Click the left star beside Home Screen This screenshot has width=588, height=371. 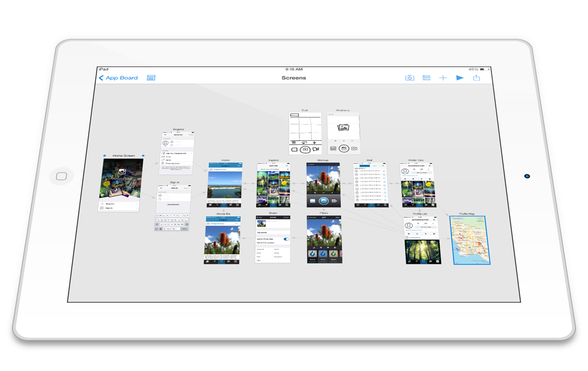pyautogui.click(x=104, y=156)
